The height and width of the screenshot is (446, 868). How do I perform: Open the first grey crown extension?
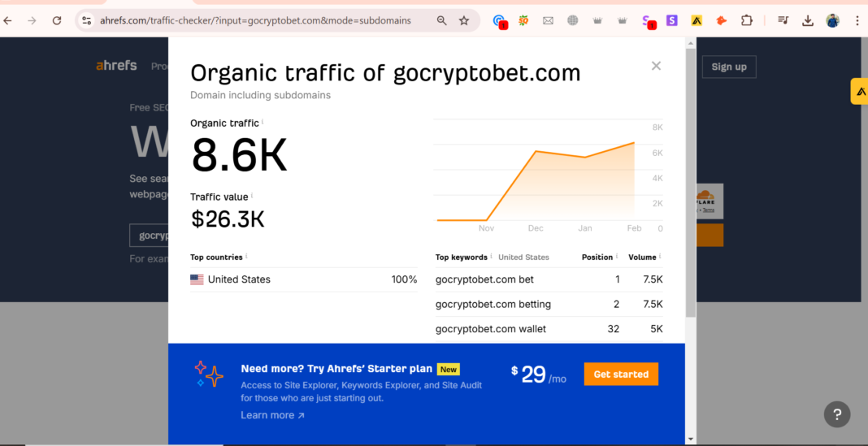pyautogui.click(x=597, y=20)
